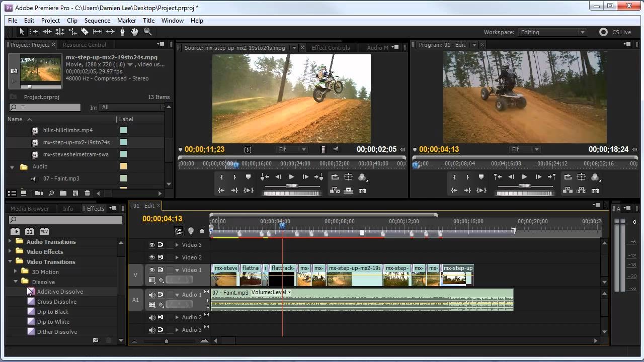Image resolution: width=644 pixels, height=362 pixels.
Task: Expand the Video Effects folder
Action: pyautogui.click(x=10, y=251)
